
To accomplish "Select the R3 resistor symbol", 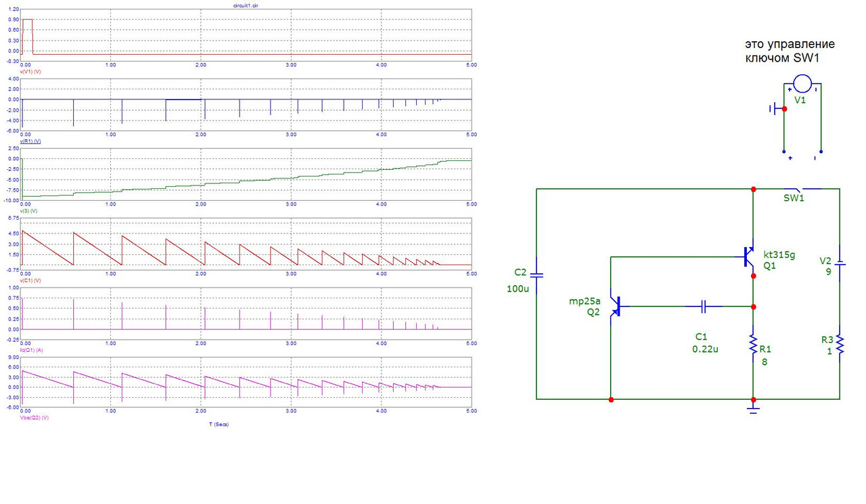I will pos(840,345).
